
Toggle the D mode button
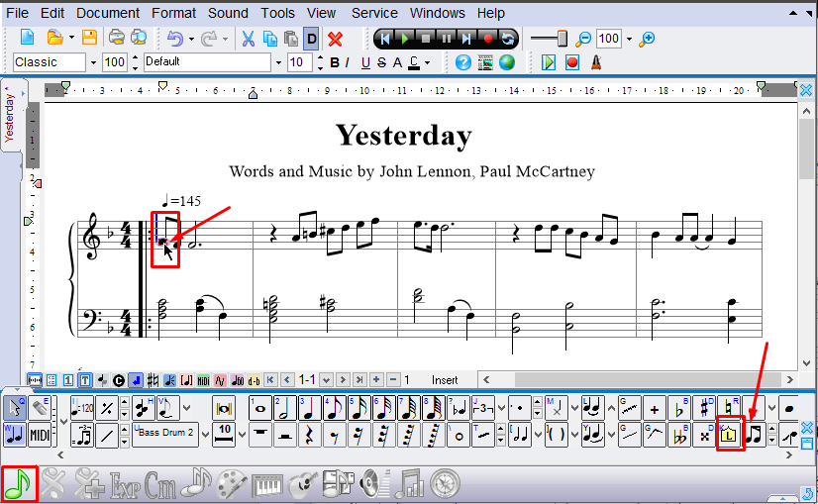[x=311, y=39]
